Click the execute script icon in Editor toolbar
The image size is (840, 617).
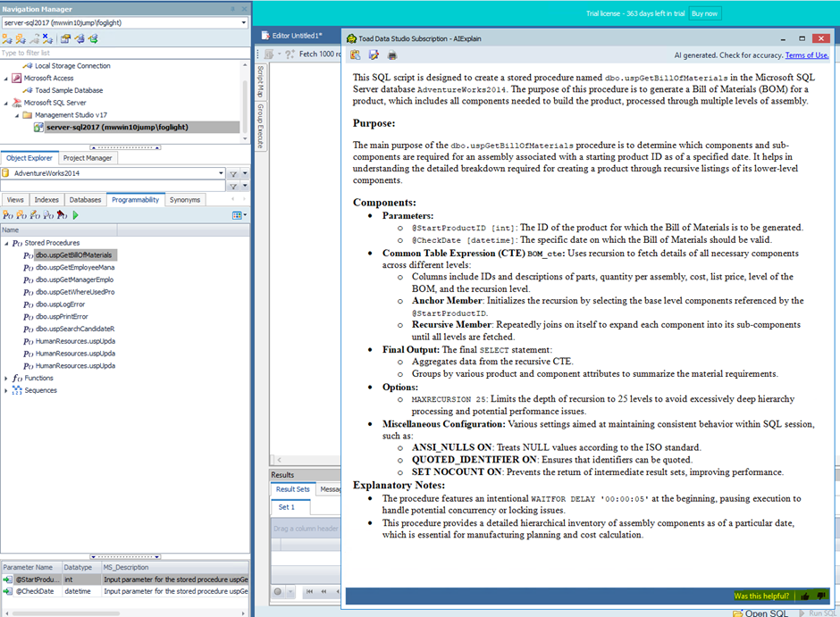tap(269, 54)
